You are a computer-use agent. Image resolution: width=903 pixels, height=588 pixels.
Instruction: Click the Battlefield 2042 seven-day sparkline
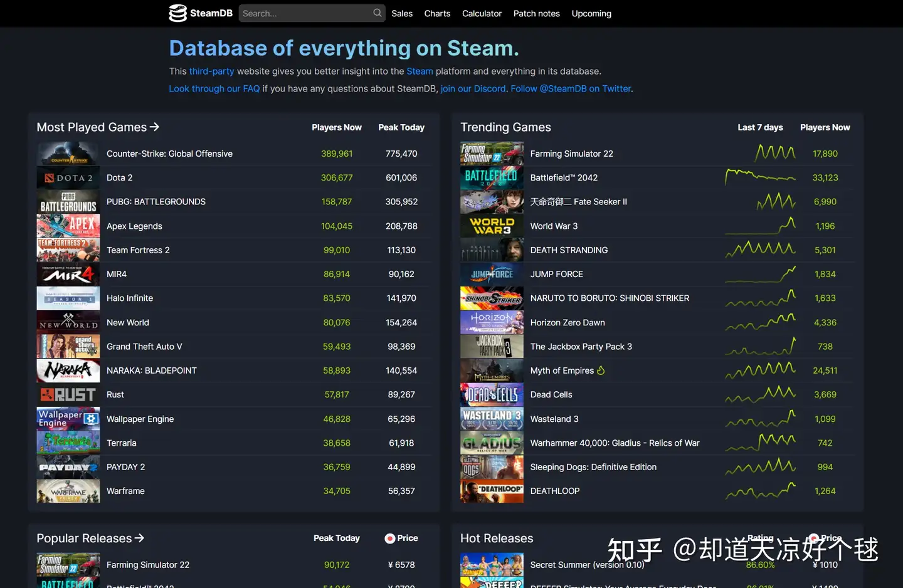coord(760,177)
